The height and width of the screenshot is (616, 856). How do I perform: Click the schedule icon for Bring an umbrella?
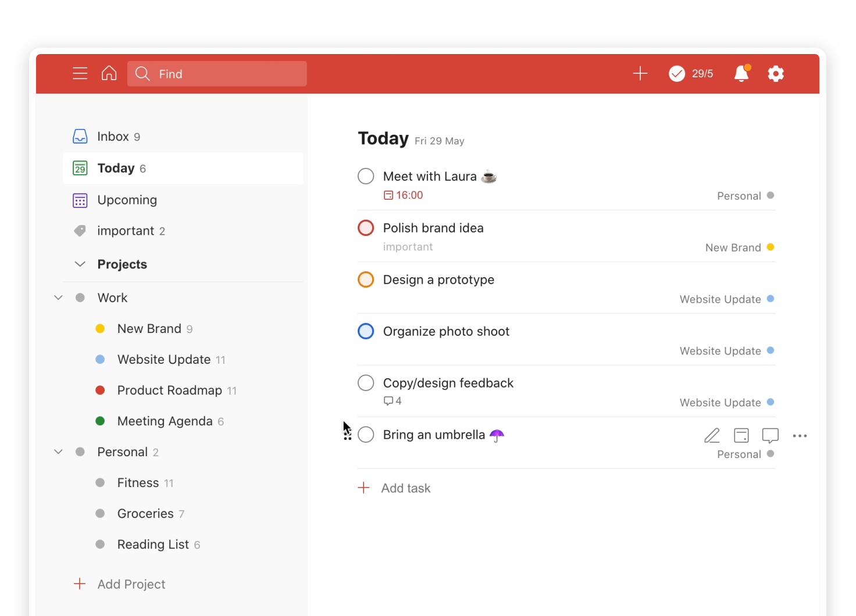click(741, 436)
